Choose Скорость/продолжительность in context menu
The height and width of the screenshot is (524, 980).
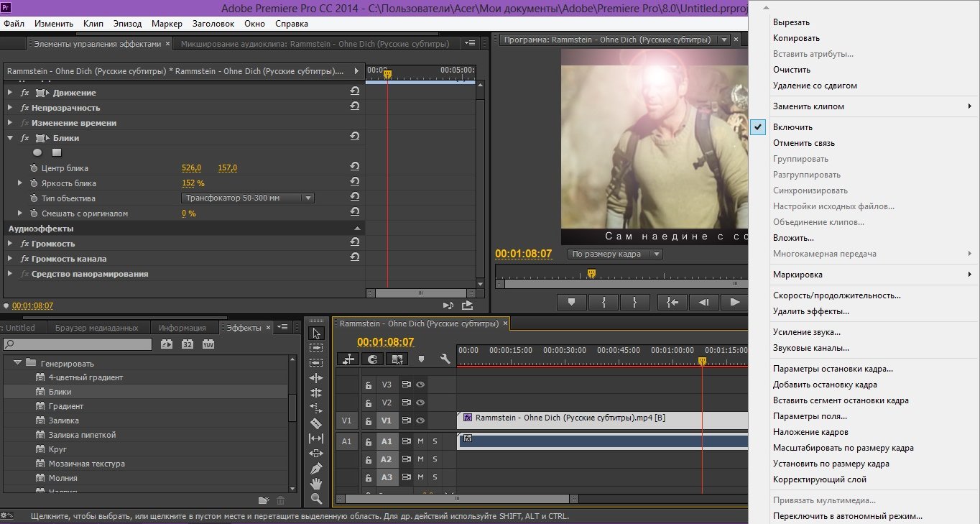pyautogui.click(x=836, y=295)
